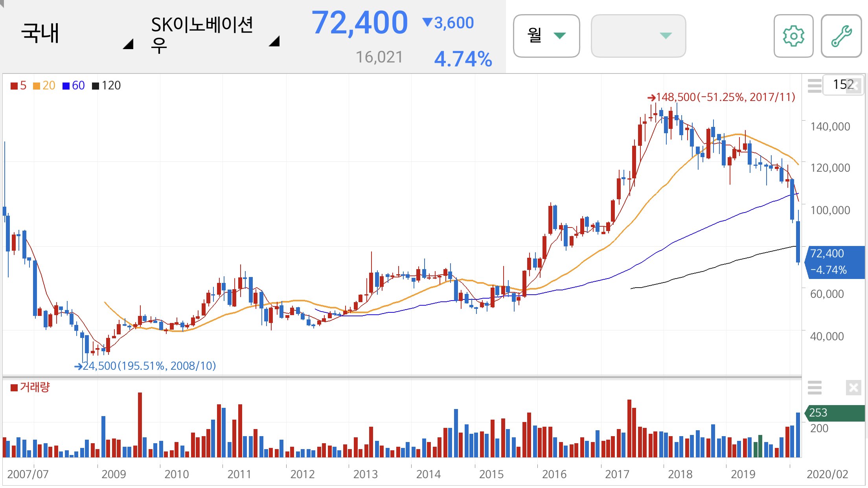This screenshot has height=488, width=868.
Task: Click the 72,400 -4.74% price axis tag
Action: point(834,262)
